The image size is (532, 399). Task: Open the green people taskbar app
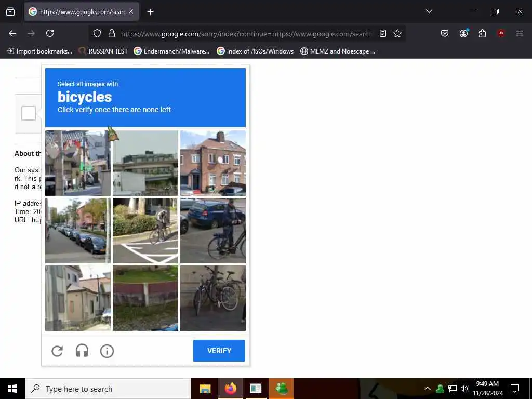(281, 389)
